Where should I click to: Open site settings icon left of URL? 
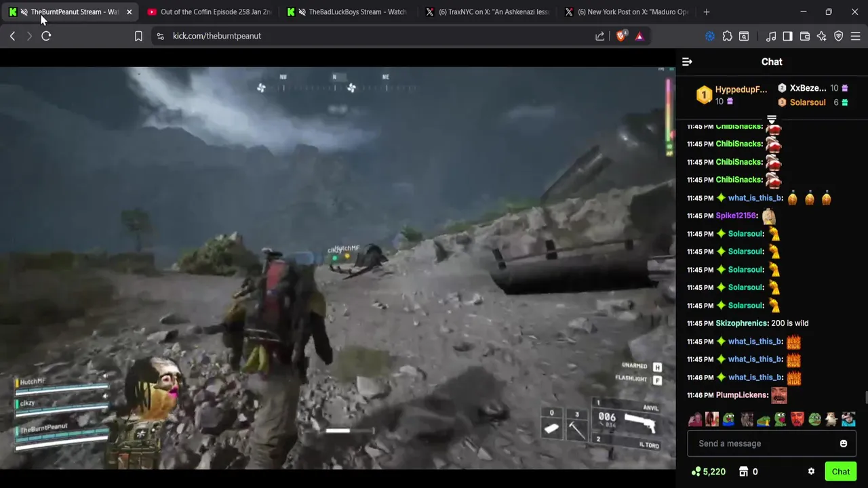[160, 36]
